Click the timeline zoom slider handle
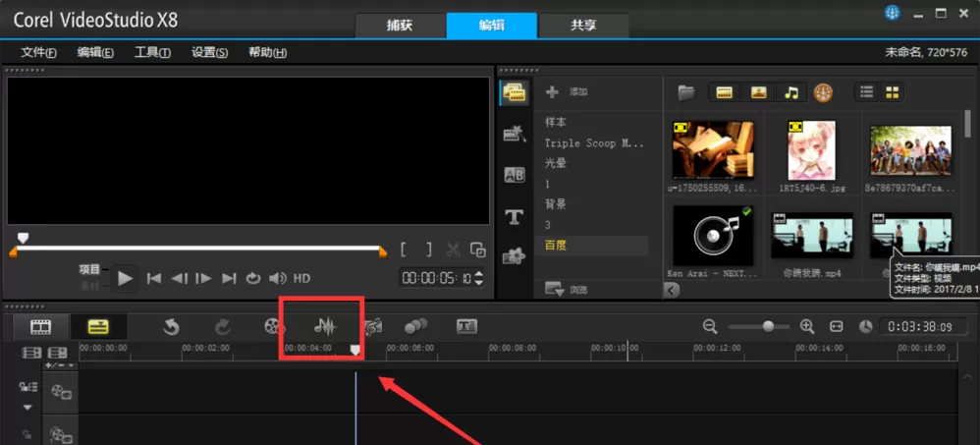 (x=768, y=326)
